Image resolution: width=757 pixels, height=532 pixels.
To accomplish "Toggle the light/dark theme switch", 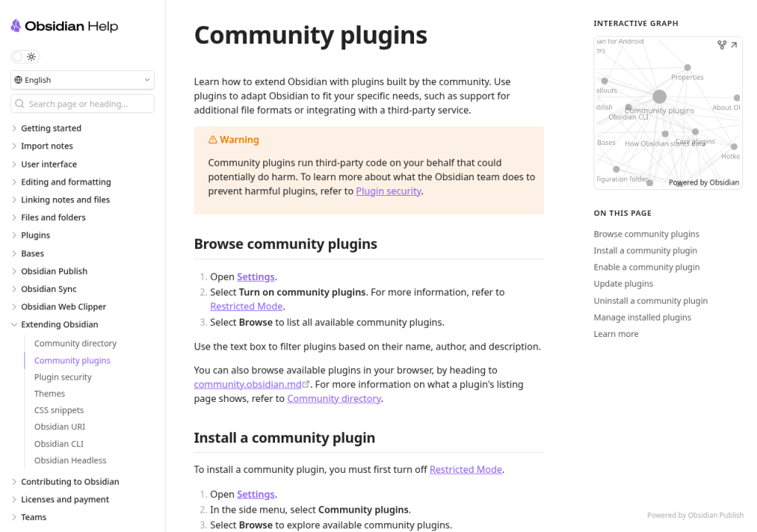I will (x=25, y=57).
